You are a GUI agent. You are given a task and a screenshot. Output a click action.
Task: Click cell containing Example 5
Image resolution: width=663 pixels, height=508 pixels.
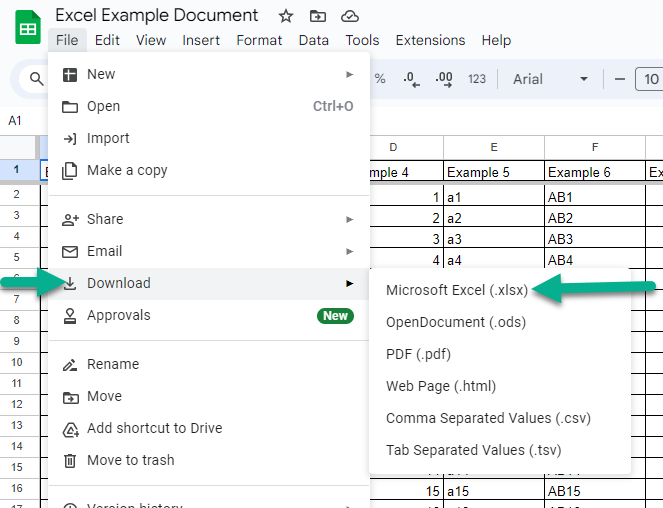494,172
